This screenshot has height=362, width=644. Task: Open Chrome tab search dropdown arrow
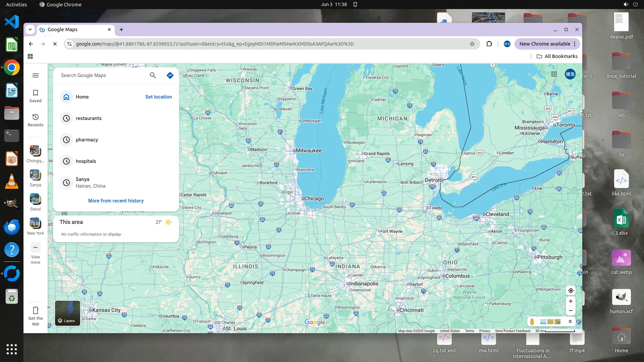coord(30,29)
